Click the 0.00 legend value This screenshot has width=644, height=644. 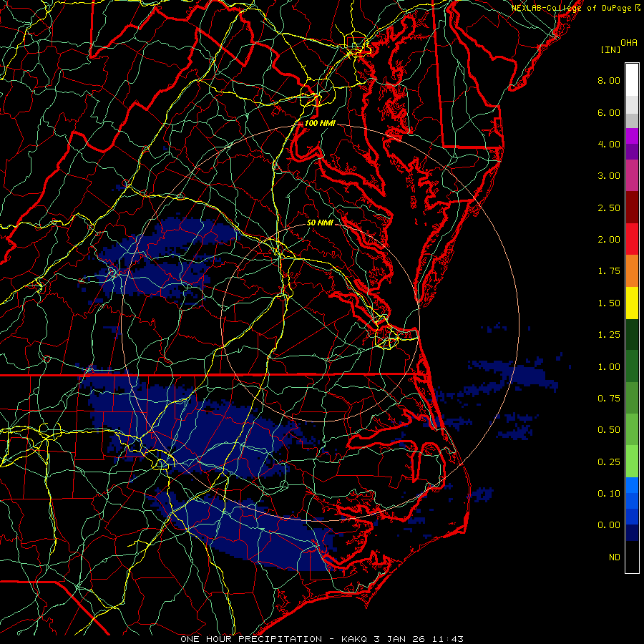tap(609, 525)
